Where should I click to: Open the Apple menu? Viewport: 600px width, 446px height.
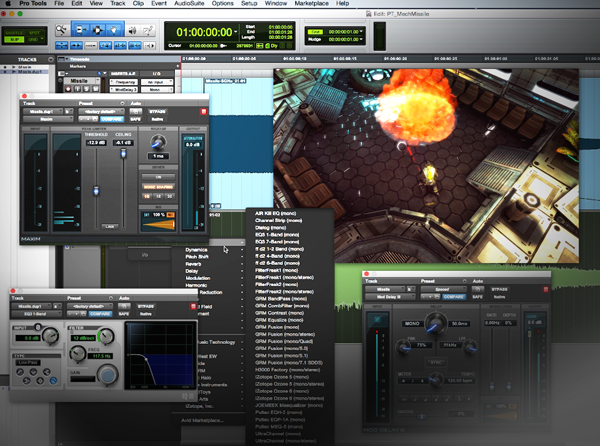tap(7, 5)
